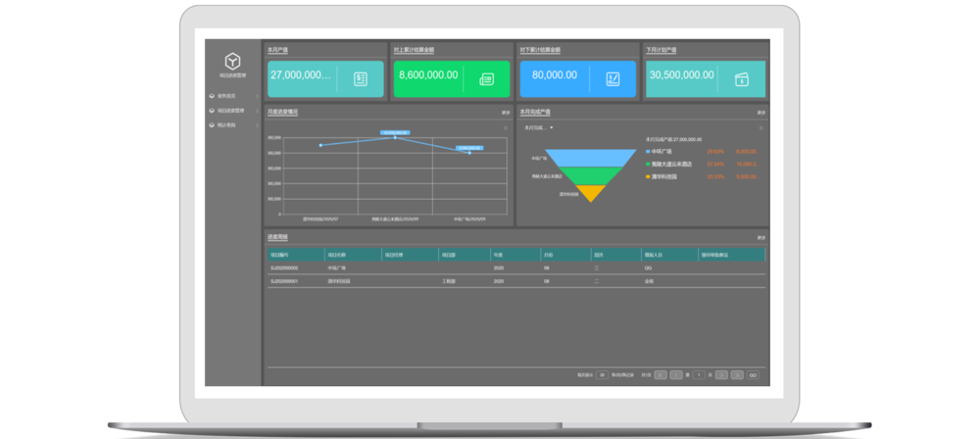The image size is (980, 439).
Task: Go to the first page of the table
Action: (x=661, y=374)
